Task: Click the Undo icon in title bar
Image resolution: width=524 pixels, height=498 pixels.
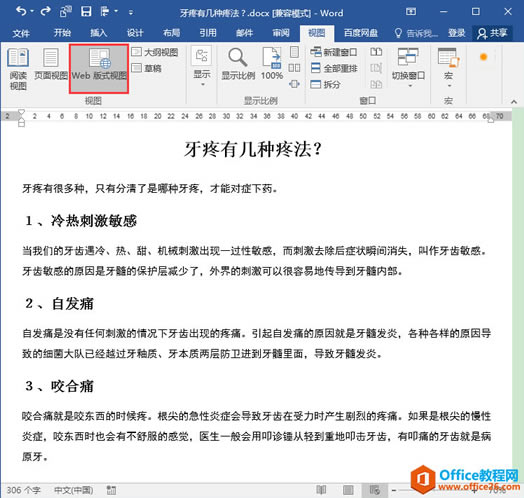Action: 21,12
